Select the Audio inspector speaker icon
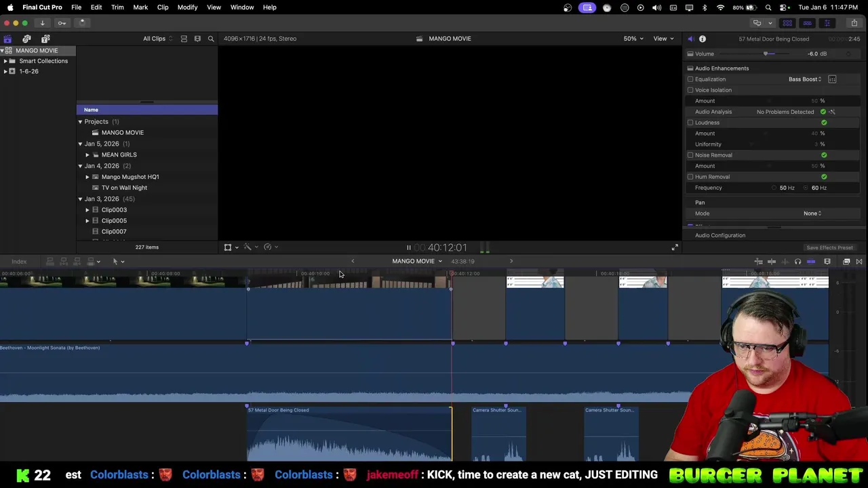Image resolution: width=868 pixels, height=488 pixels. point(690,39)
